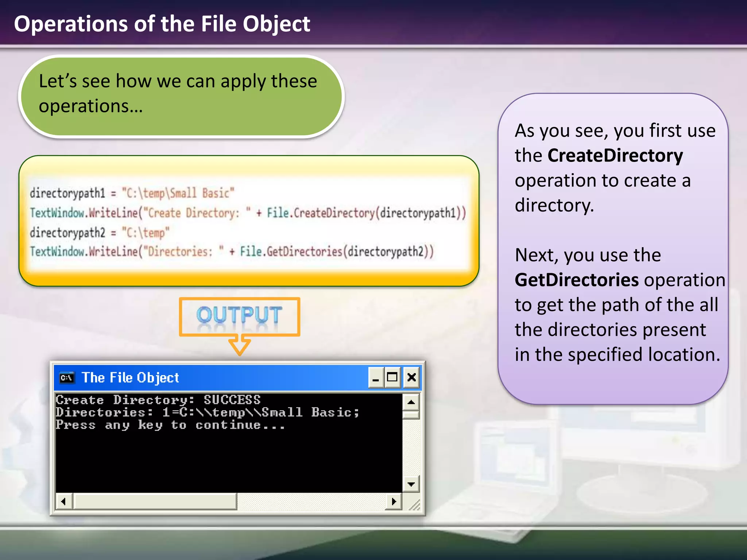Click bold word CreateDirectory in purple box

(615, 156)
